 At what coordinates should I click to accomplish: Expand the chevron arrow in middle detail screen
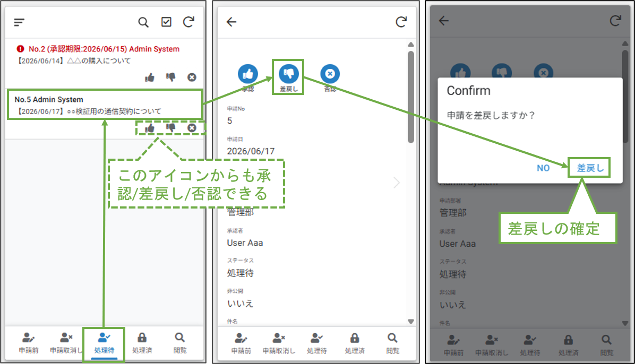397,183
